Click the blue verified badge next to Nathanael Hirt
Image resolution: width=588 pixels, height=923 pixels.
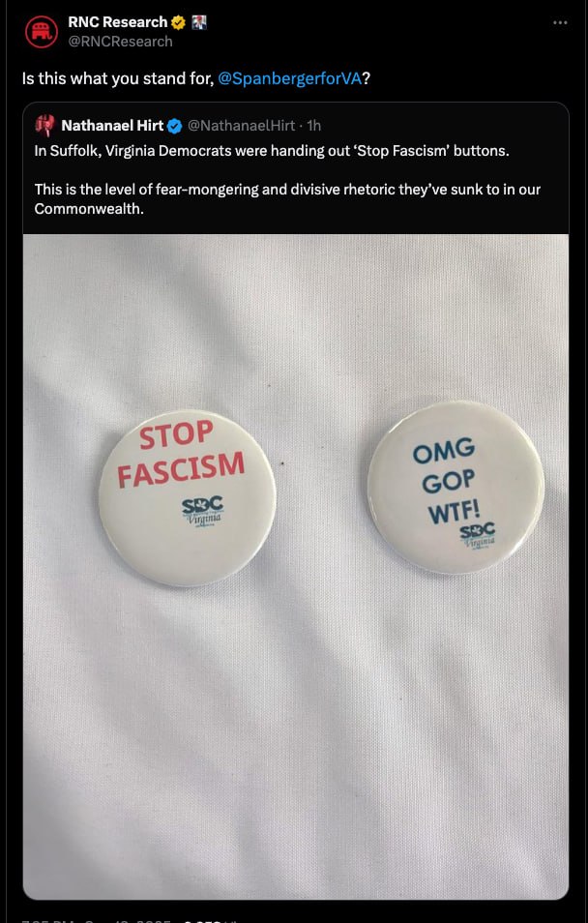click(x=175, y=126)
